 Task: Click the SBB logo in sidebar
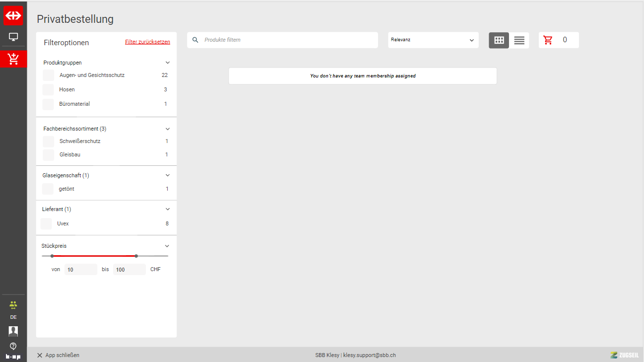point(13,15)
